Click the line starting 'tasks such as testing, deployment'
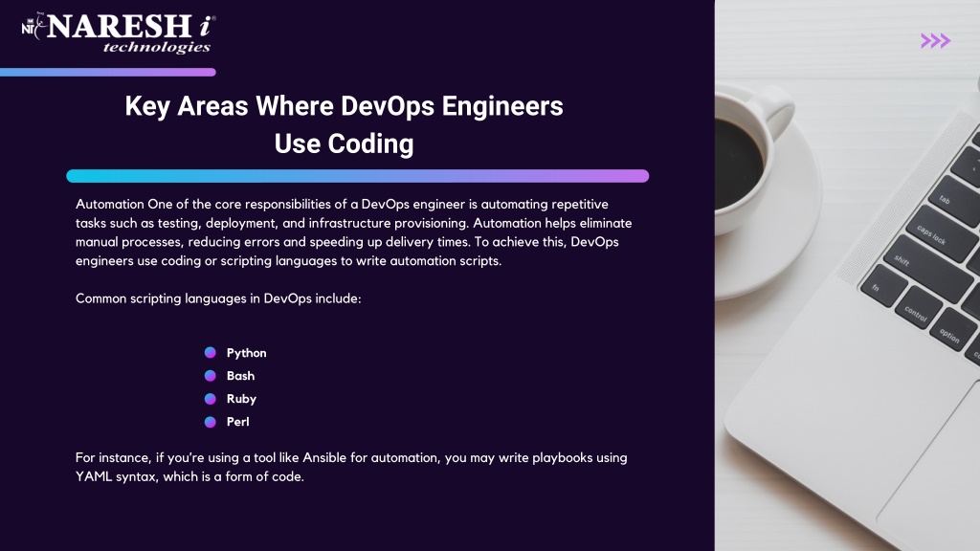 click(354, 224)
